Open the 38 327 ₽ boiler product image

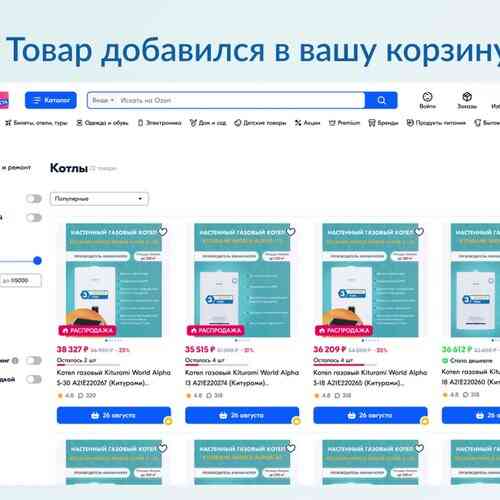pyautogui.click(x=114, y=280)
